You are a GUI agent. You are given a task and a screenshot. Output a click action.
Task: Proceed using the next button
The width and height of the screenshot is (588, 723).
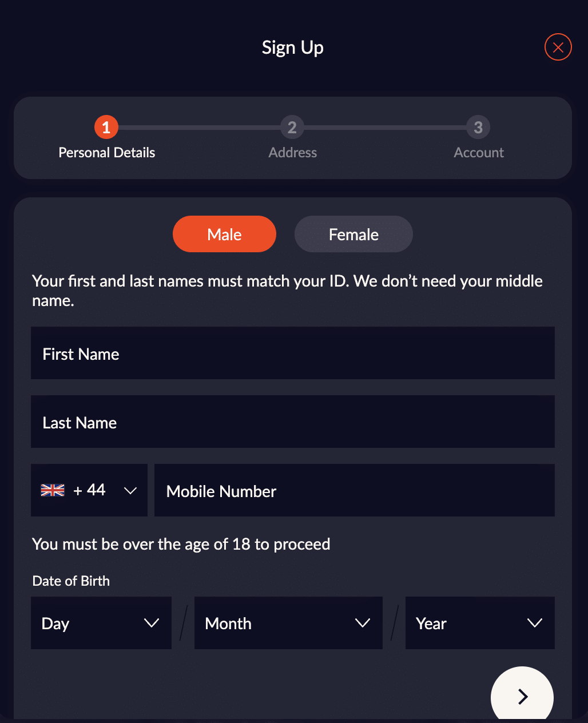tap(522, 696)
